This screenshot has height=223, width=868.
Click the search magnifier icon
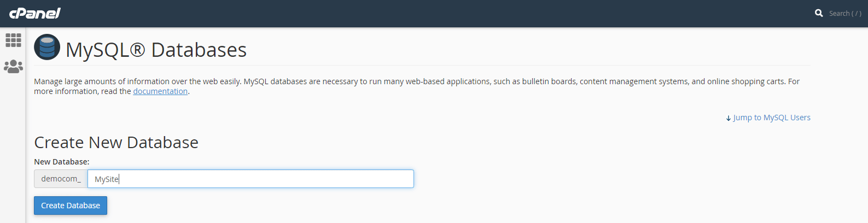pyautogui.click(x=819, y=13)
